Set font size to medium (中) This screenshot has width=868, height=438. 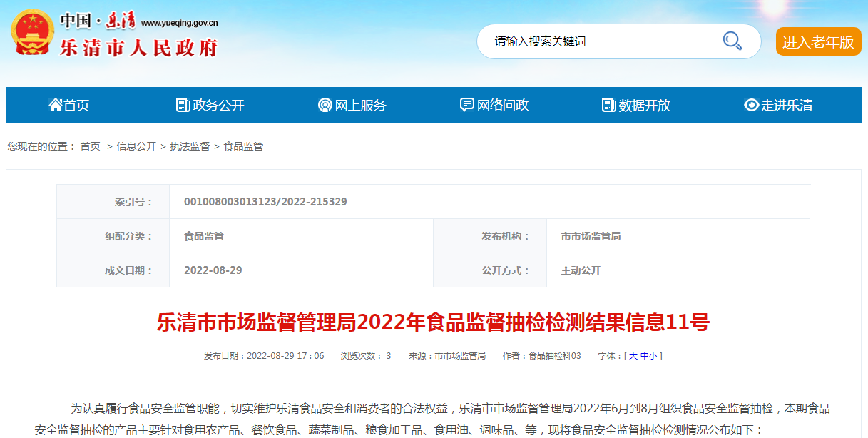(x=644, y=356)
